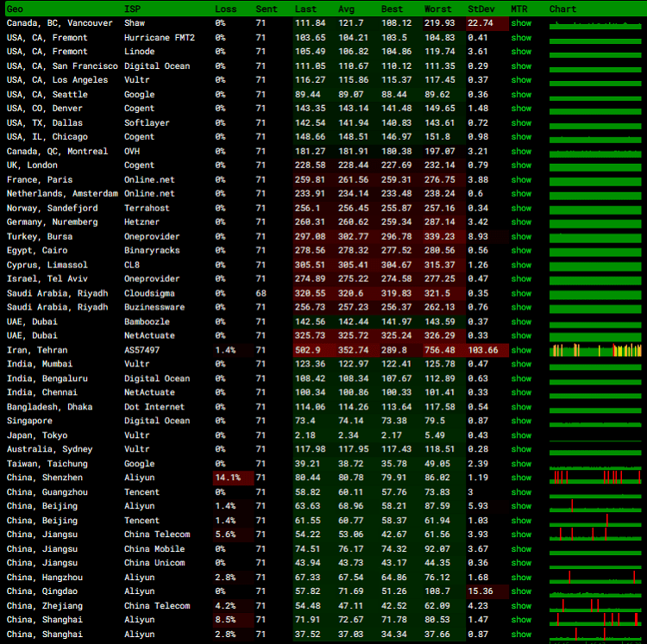Select the 'Norway, Sandefjord' geo cell
Image resolution: width=647 pixels, height=644 pixels.
pyautogui.click(x=52, y=209)
